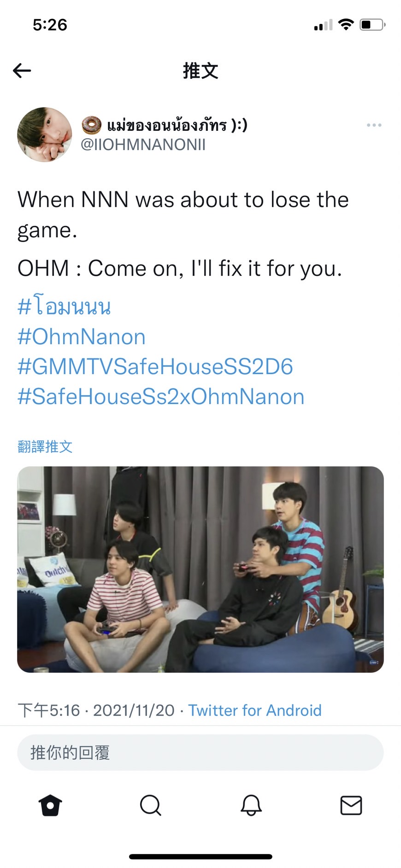Open the attached gaming photo
The width and height of the screenshot is (401, 868).
point(200,569)
